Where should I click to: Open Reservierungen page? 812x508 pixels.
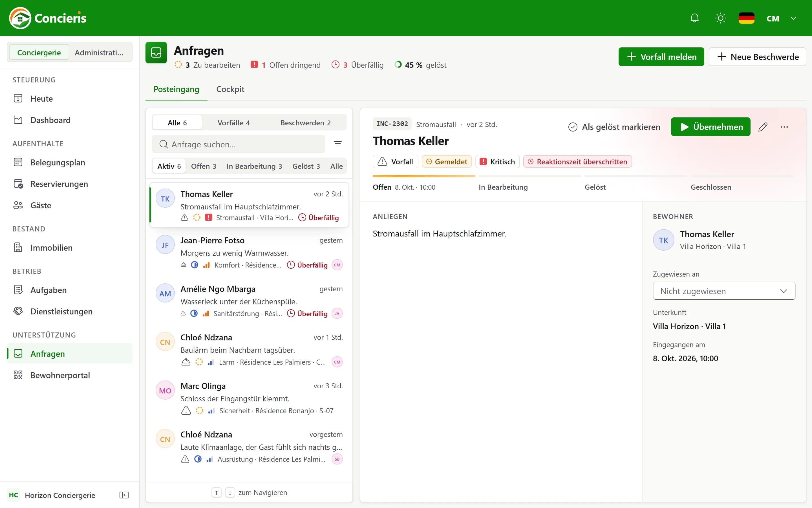point(70,184)
